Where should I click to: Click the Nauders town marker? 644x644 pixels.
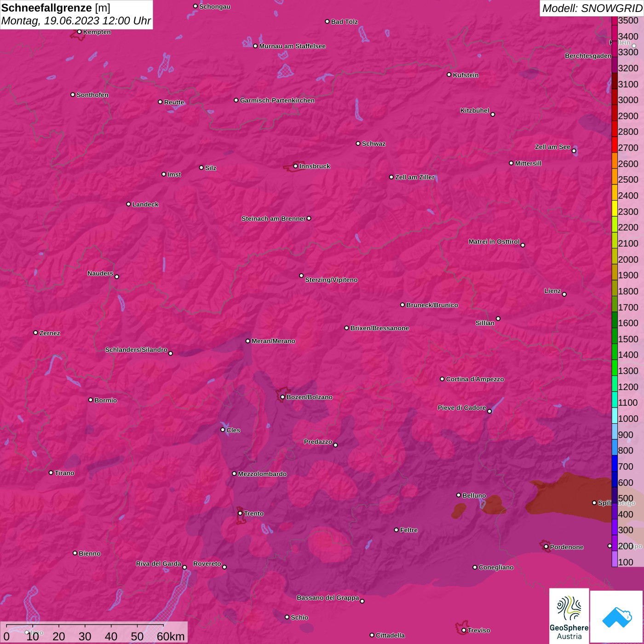117,276
